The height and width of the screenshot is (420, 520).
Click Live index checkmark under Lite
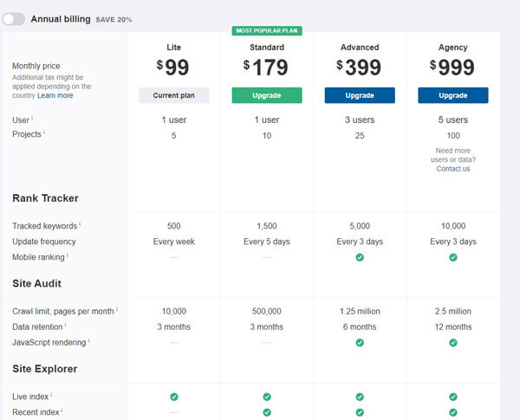174,397
